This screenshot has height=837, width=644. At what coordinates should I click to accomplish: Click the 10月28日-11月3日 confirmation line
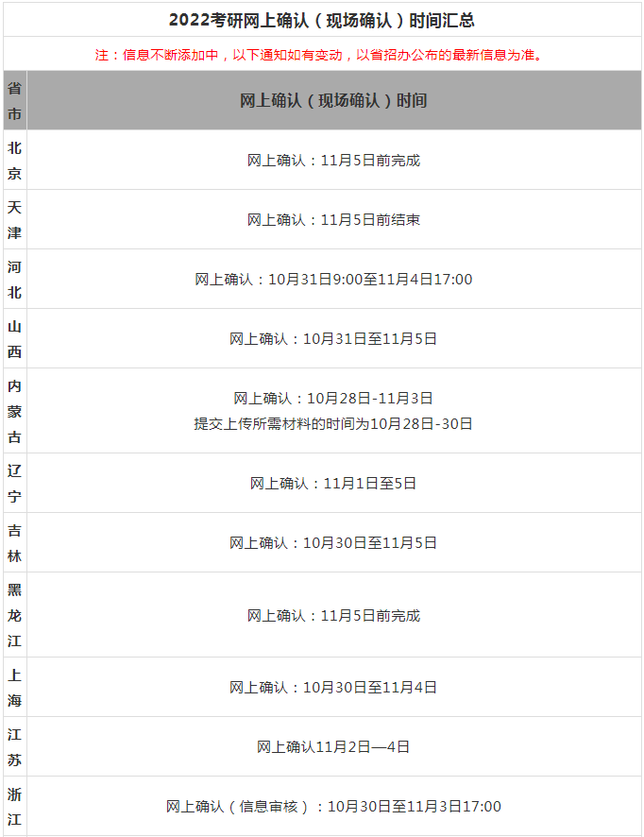tap(333, 398)
